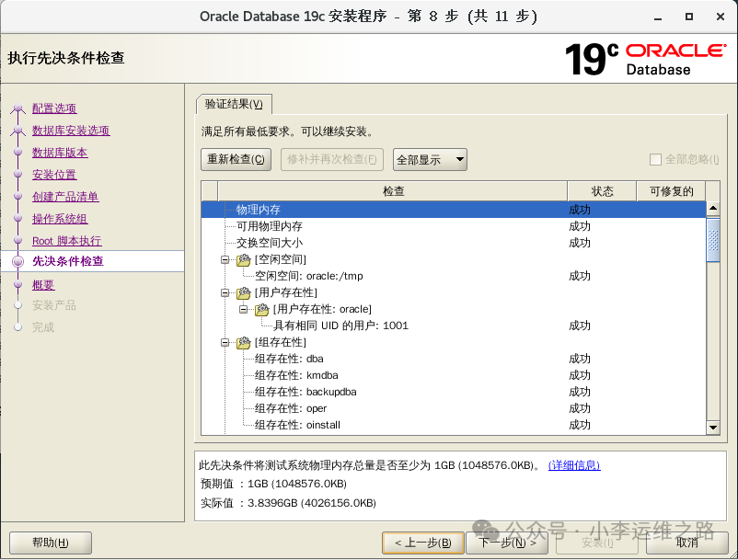The image size is (738, 560).
Task: Click the 可修复的 column header
Action: pyautogui.click(x=671, y=191)
